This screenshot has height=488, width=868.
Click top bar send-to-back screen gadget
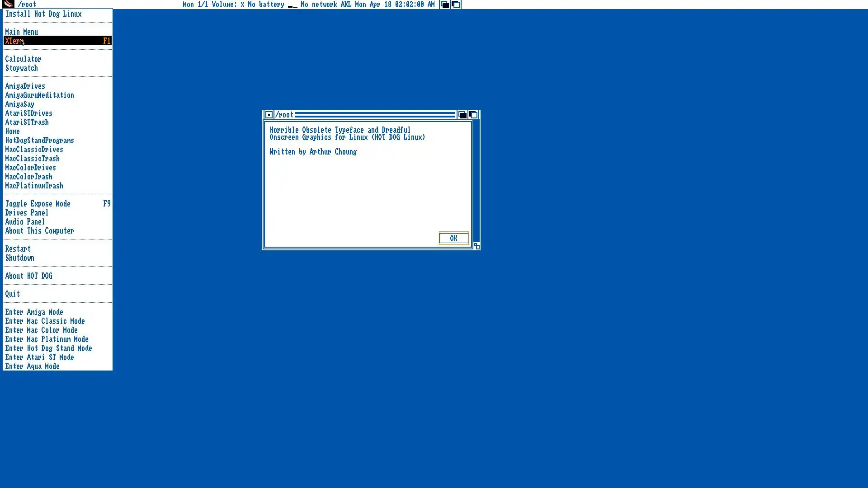pos(444,5)
